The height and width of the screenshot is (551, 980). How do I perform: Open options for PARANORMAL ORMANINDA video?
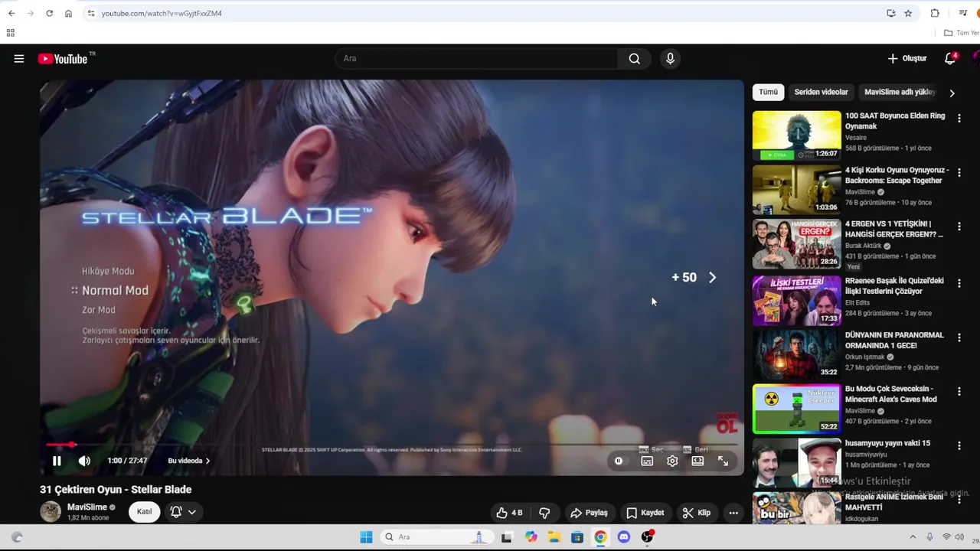coord(959,337)
